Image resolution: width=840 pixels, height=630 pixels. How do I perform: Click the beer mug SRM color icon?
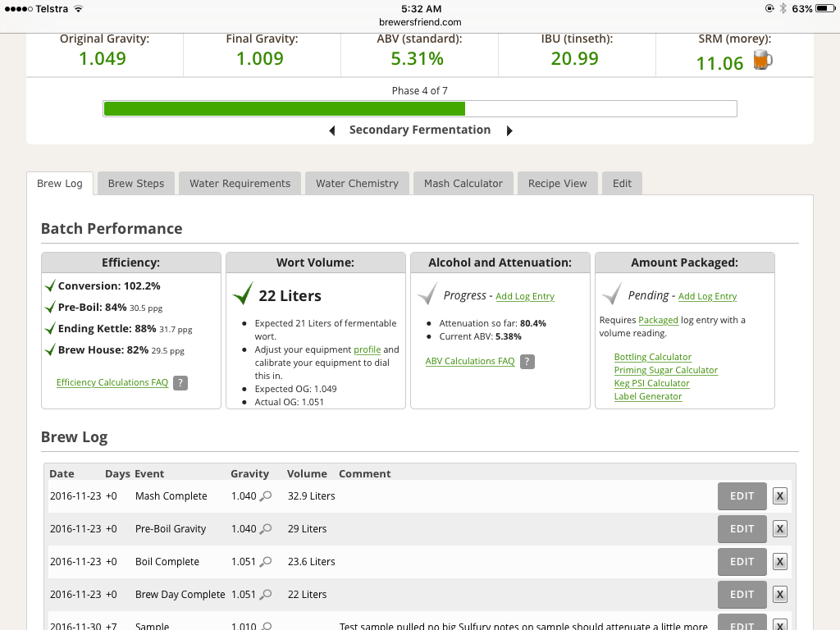(x=762, y=59)
